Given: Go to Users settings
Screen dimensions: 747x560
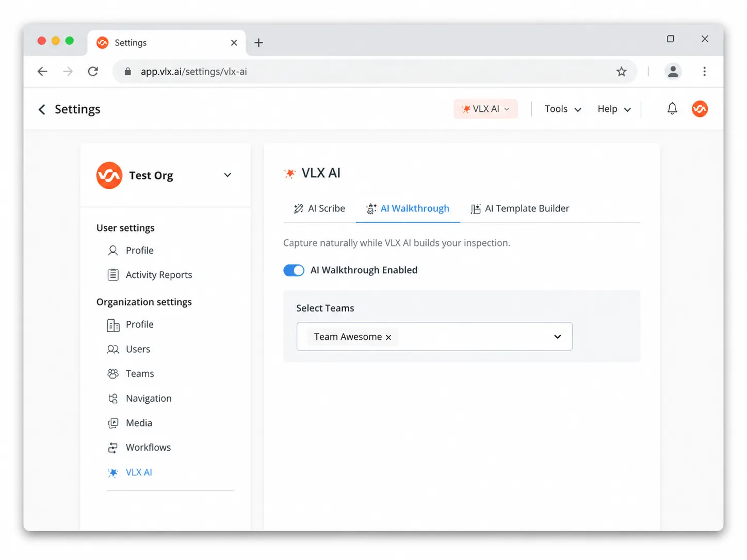Looking at the screenshot, I should pyautogui.click(x=128, y=349).
